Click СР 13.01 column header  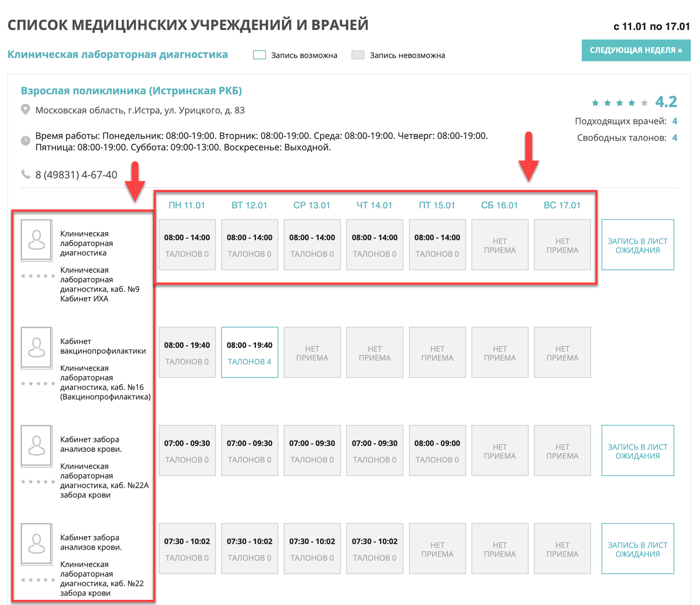tap(312, 205)
